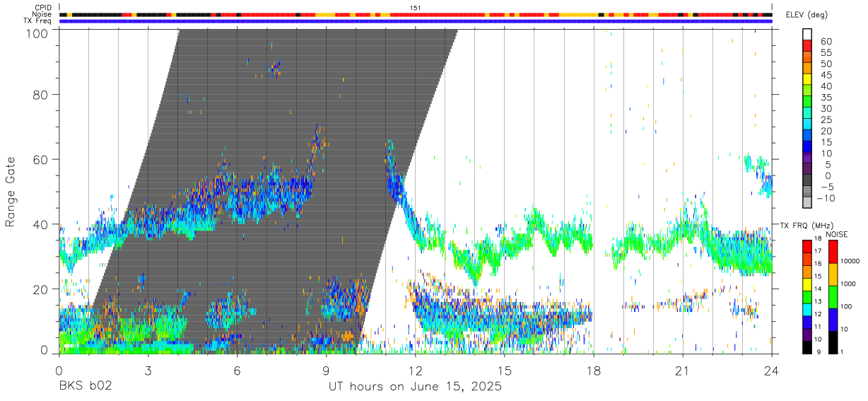The height and width of the screenshot is (401, 868).
Task: Click the Range Gate 20 tick label
Action: pos(40,289)
